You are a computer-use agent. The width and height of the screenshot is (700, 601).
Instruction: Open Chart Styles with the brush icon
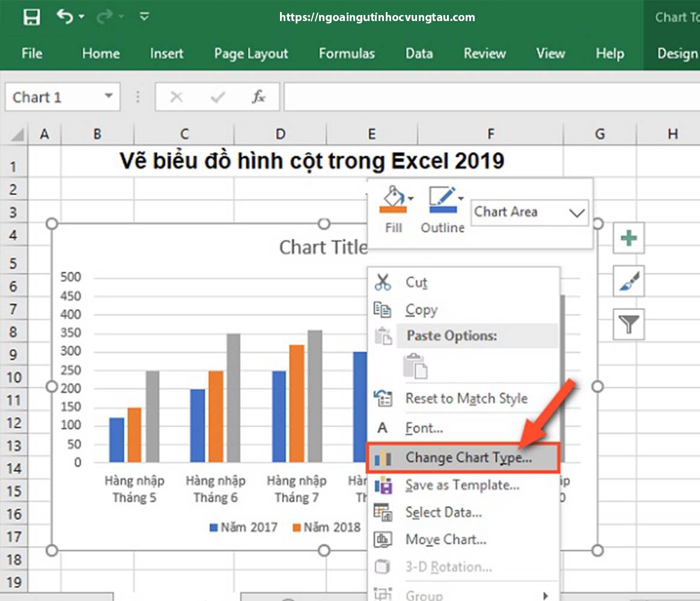pos(628,281)
